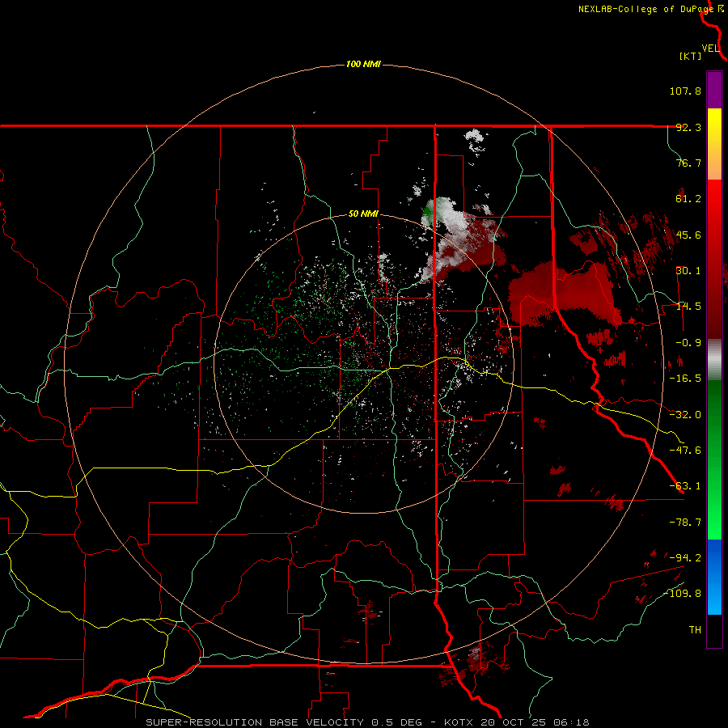This screenshot has height=728, width=728.
Task: Click the gray near-zero color bar segment
Action: point(714,360)
